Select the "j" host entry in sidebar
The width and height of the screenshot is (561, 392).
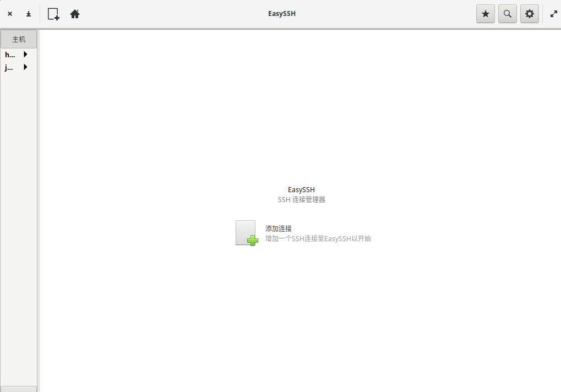coord(8,67)
